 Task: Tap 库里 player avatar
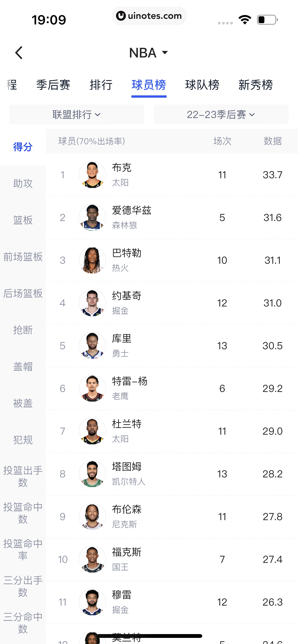pyautogui.click(x=92, y=346)
